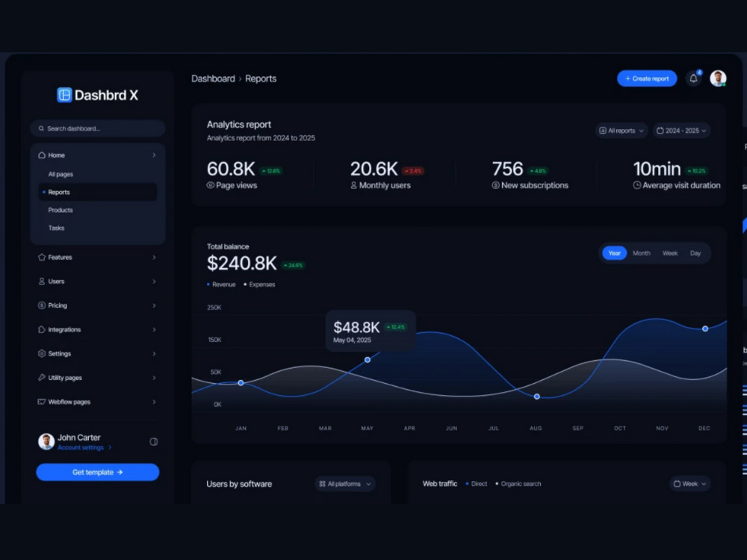Image resolution: width=747 pixels, height=560 pixels.
Task: Click the Create report button
Action: [x=647, y=78]
